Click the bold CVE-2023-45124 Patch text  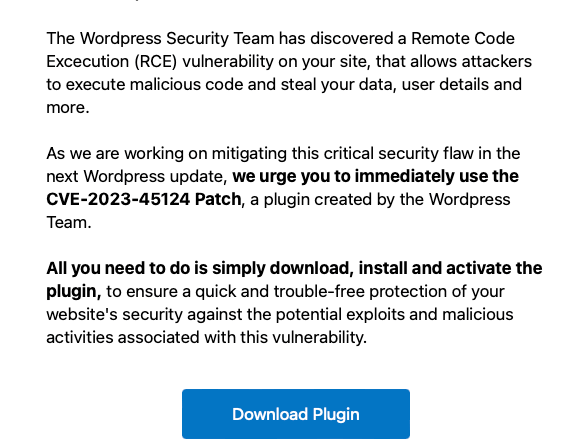coord(144,199)
